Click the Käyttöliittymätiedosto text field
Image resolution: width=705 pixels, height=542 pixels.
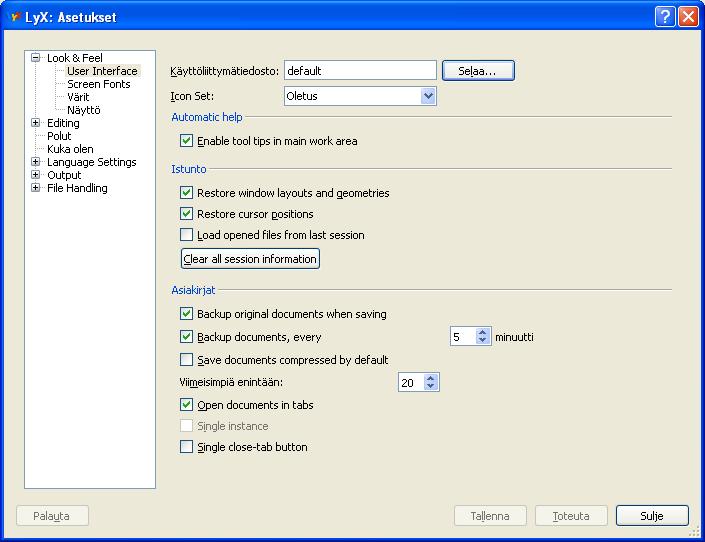pyautogui.click(x=360, y=71)
